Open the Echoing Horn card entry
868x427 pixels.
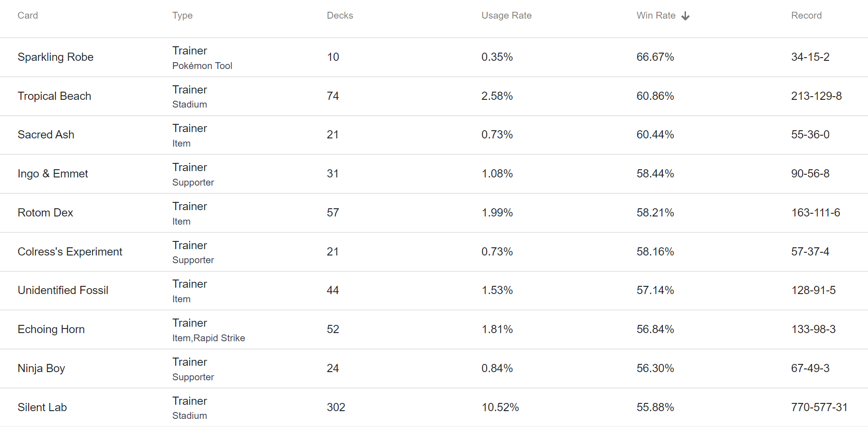pos(51,329)
